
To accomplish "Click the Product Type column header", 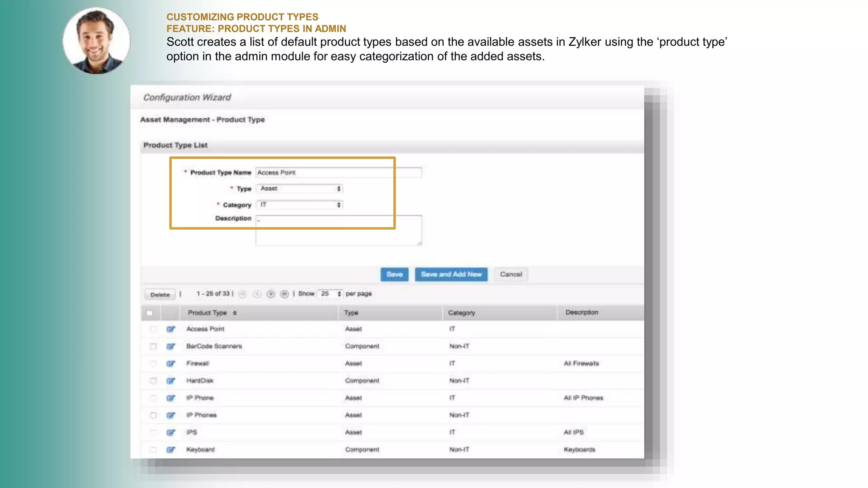I will [x=207, y=313].
